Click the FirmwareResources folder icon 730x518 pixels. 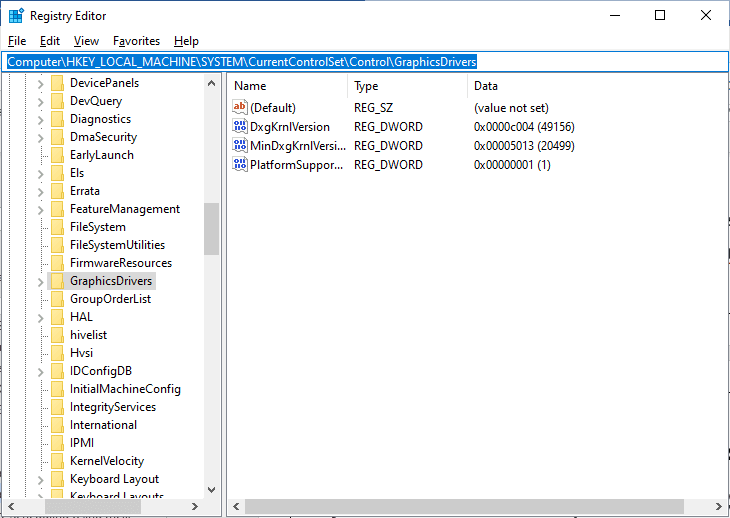point(57,263)
